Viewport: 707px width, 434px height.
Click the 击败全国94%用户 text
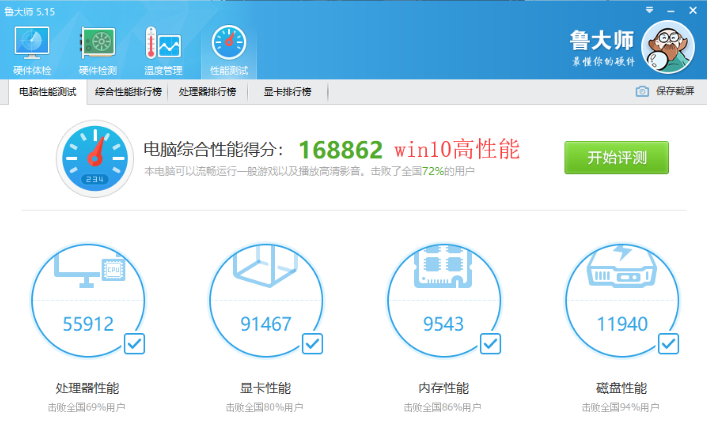click(620, 407)
